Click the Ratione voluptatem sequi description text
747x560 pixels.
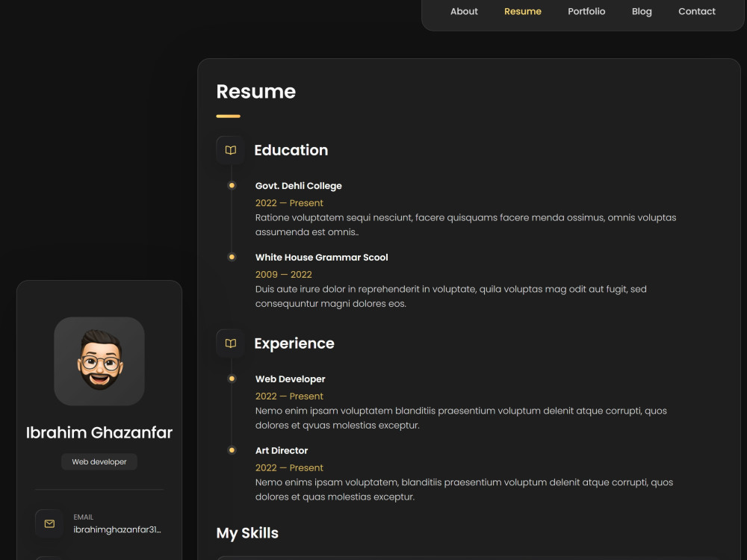pyautogui.click(x=465, y=225)
